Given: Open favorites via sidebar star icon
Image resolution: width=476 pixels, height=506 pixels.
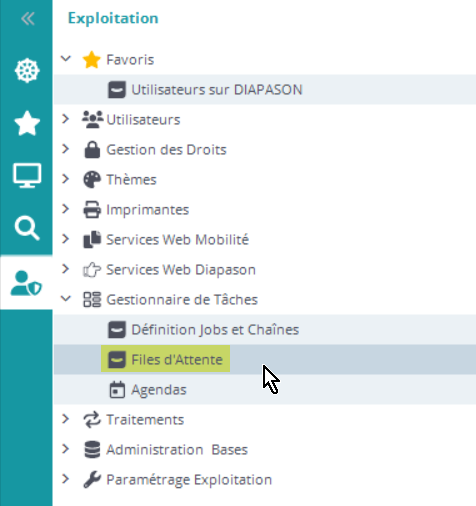Looking at the screenshot, I should tap(27, 123).
